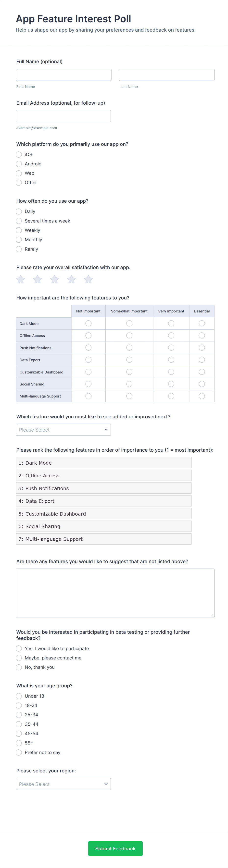Select iOS as primary platform
This screenshot has height=868, width=228.
click(x=19, y=154)
